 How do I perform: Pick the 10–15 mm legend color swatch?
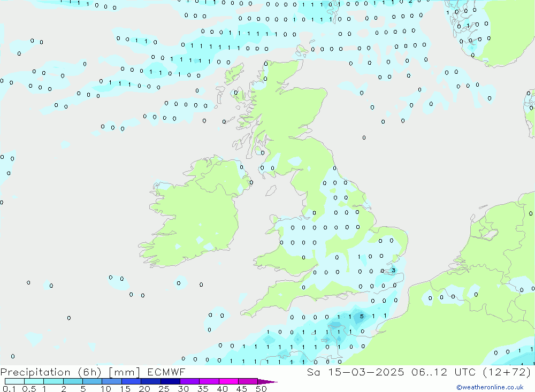click(112, 381)
